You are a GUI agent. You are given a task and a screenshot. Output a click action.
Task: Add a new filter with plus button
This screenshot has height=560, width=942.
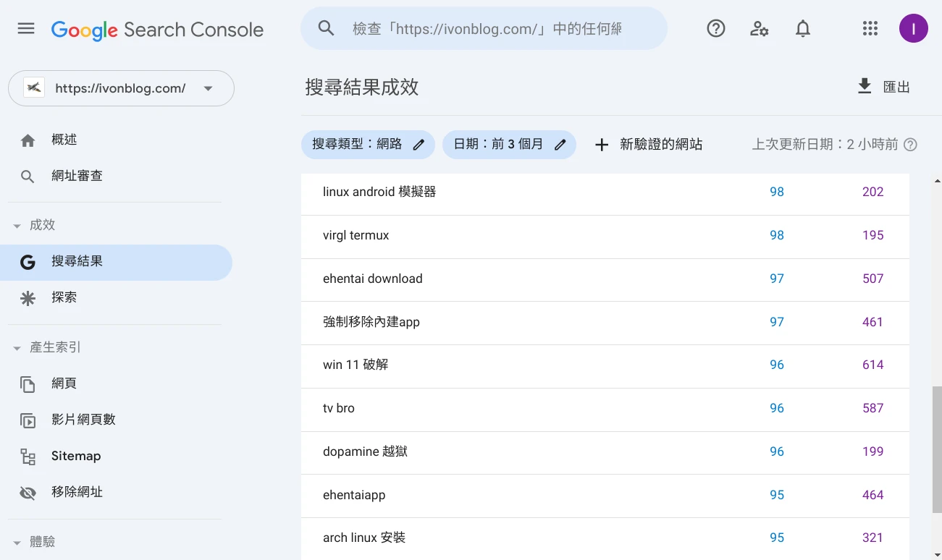pos(602,145)
